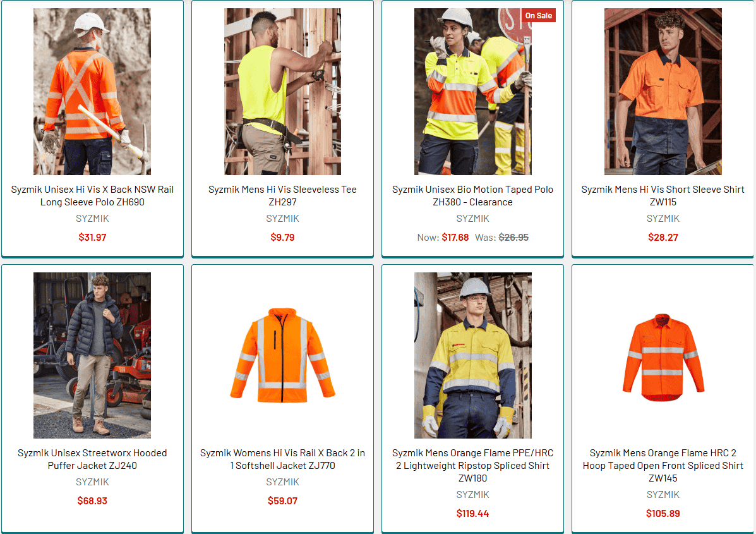Click the $59.07 price
This screenshot has height=534, width=756.
(x=282, y=501)
